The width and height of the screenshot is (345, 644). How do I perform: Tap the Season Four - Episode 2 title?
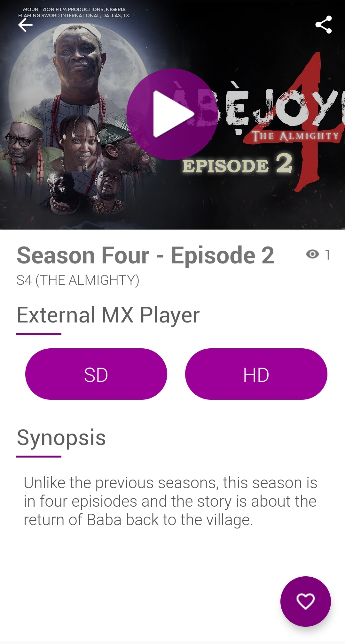click(x=145, y=255)
